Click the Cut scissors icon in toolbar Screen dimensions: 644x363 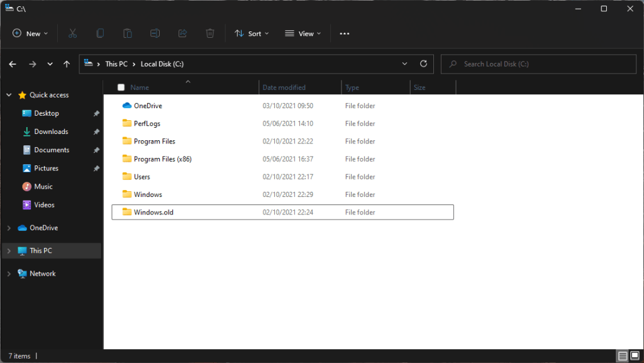(72, 33)
